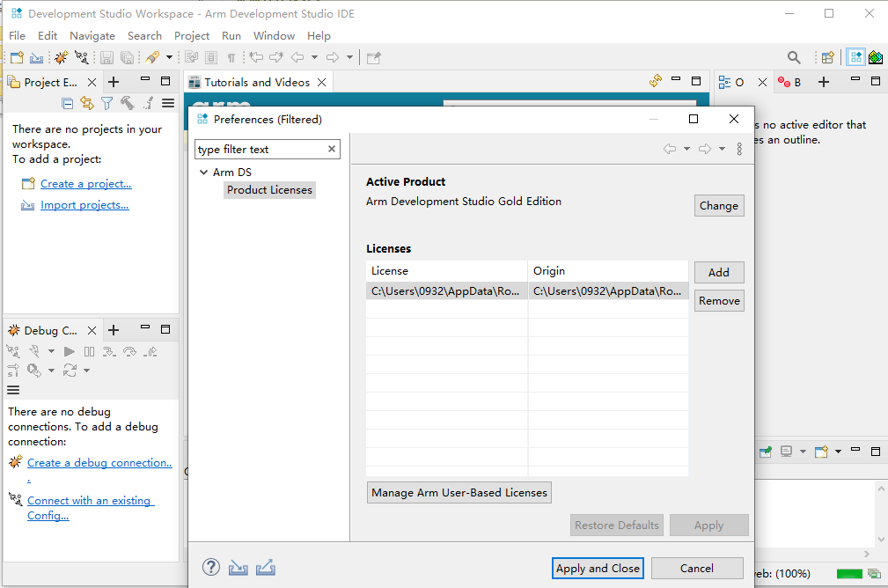Image resolution: width=888 pixels, height=588 pixels.
Task: Open the Navigate menu
Action: point(92,36)
